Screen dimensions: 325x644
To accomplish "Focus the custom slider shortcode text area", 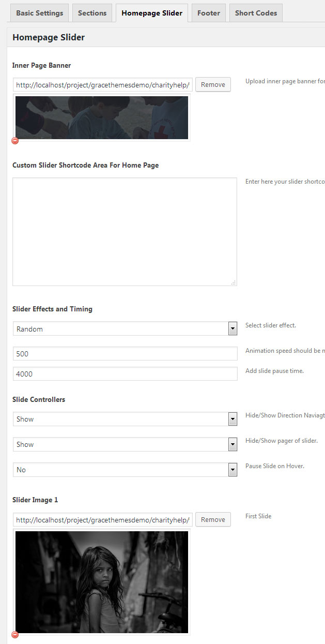I will [x=125, y=232].
